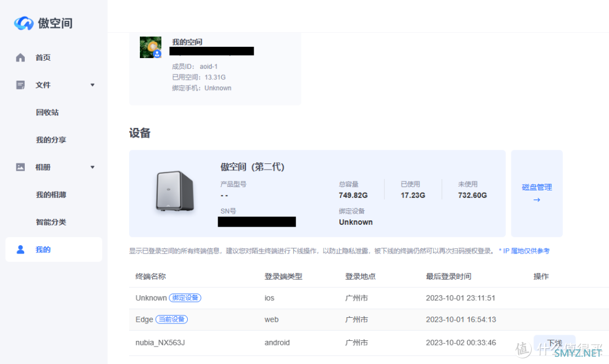The width and height of the screenshot is (609, 364).
Task: Open 磁盘管理 link
Action: 537,188
